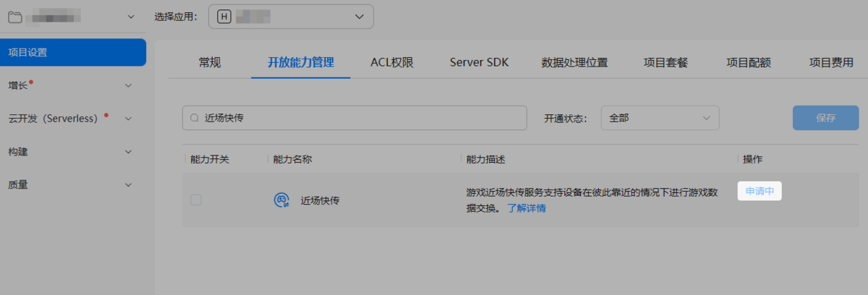Click the magnifier icon in the search box
Image resolution: width=868 pixels, height=295 pixels.
pos(195,118)
